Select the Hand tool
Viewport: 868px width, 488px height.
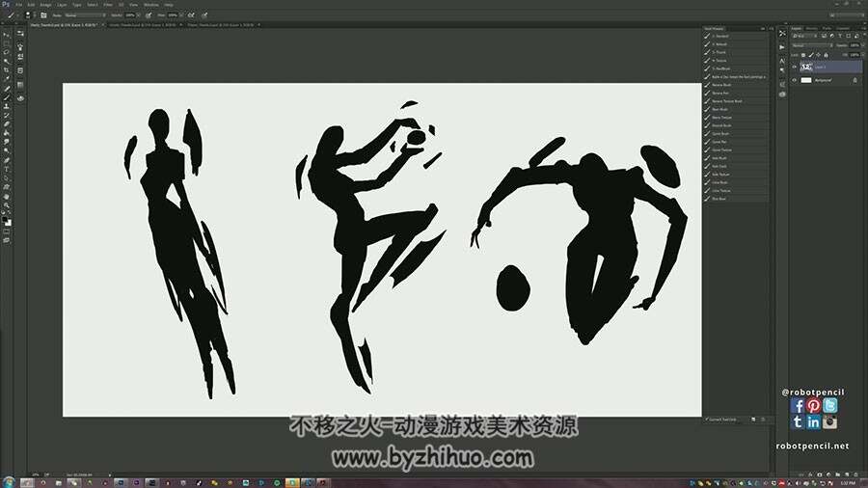[7, 197]
